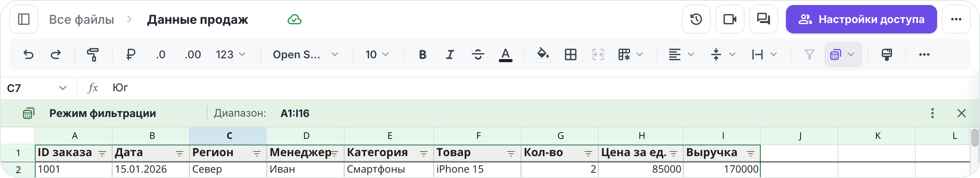Apply ruble currency format
Viewport: 980px width, 178px height.
131,54
